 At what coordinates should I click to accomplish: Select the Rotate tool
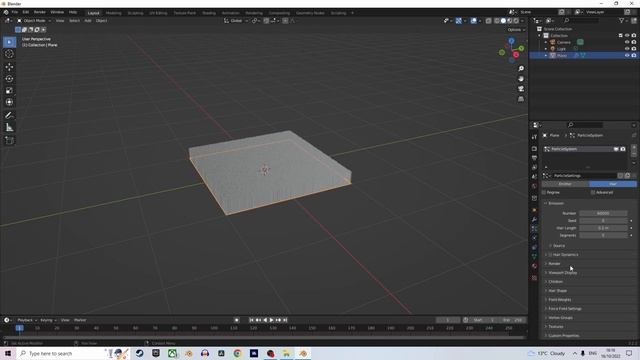click(9, 79)
